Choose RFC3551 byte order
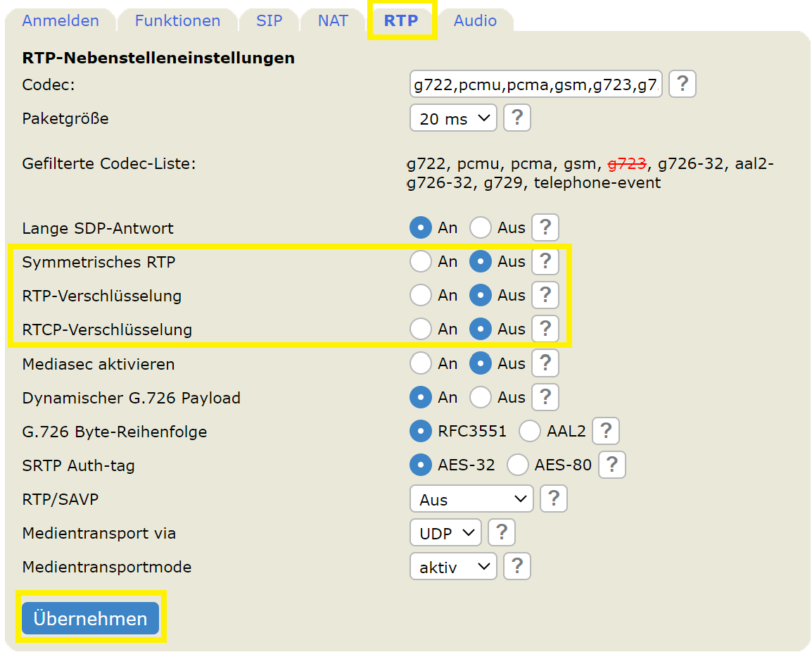 [x=421, y=431]
